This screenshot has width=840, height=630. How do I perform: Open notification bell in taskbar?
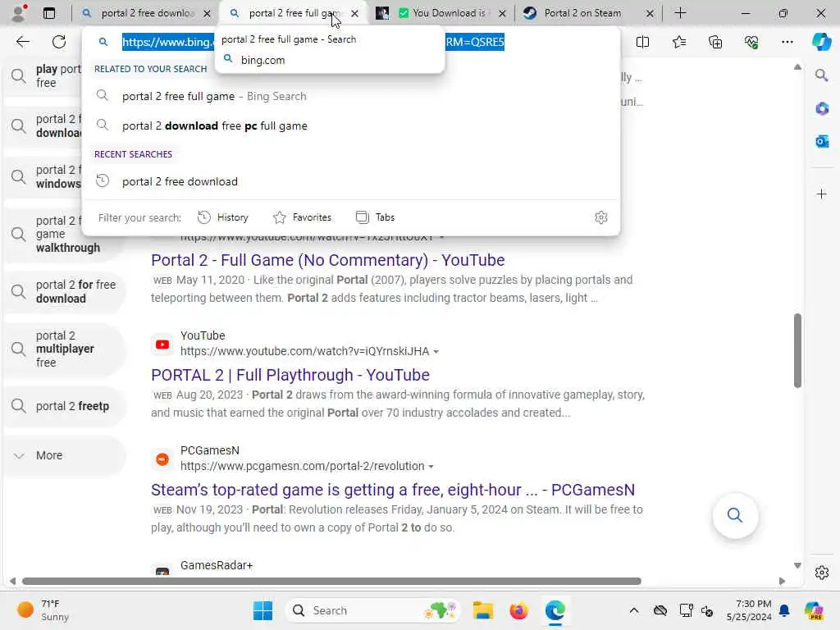(x=784, y=610)
